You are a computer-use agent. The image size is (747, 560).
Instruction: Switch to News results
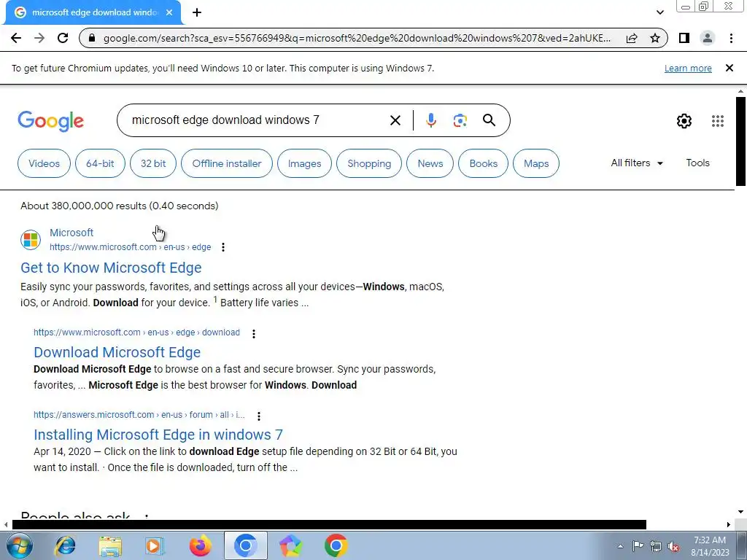[x=430, y=163]
